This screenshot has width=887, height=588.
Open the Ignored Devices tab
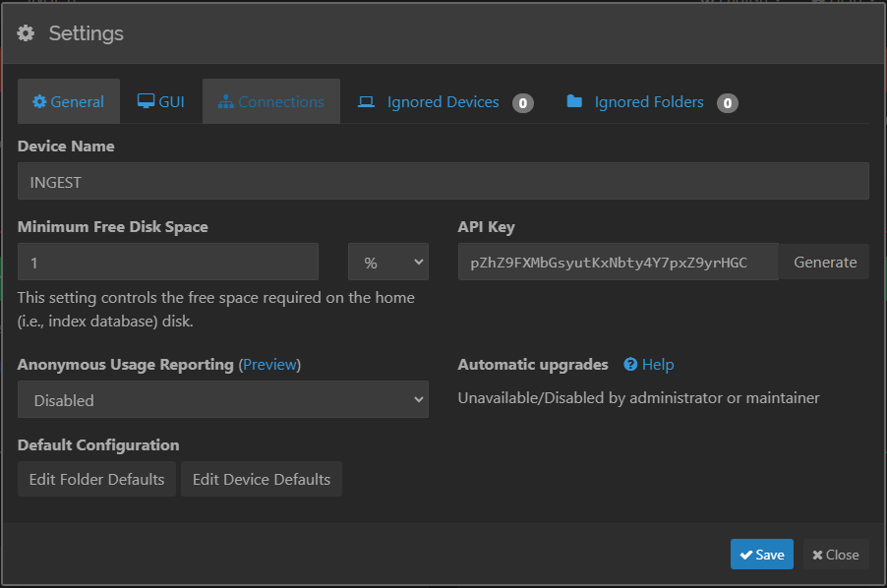(443, 102)
